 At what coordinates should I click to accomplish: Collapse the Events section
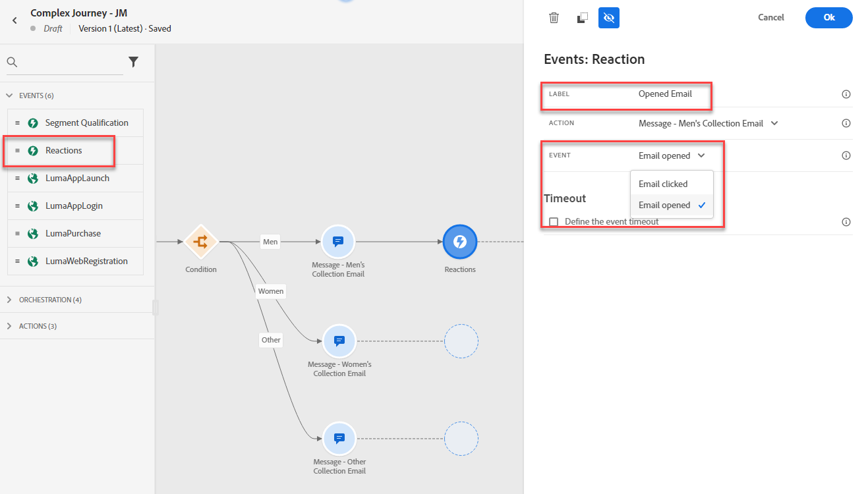tap(9, 96)
